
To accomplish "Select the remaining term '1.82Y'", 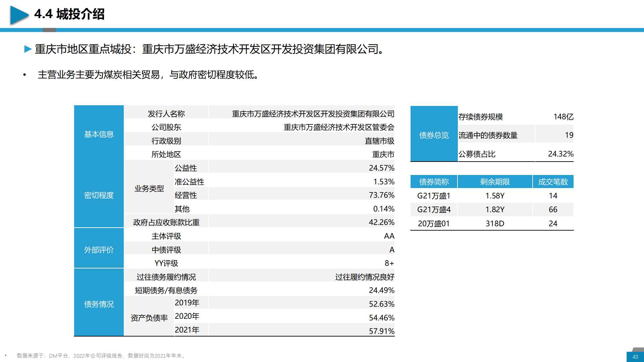I will coord(495,209).
